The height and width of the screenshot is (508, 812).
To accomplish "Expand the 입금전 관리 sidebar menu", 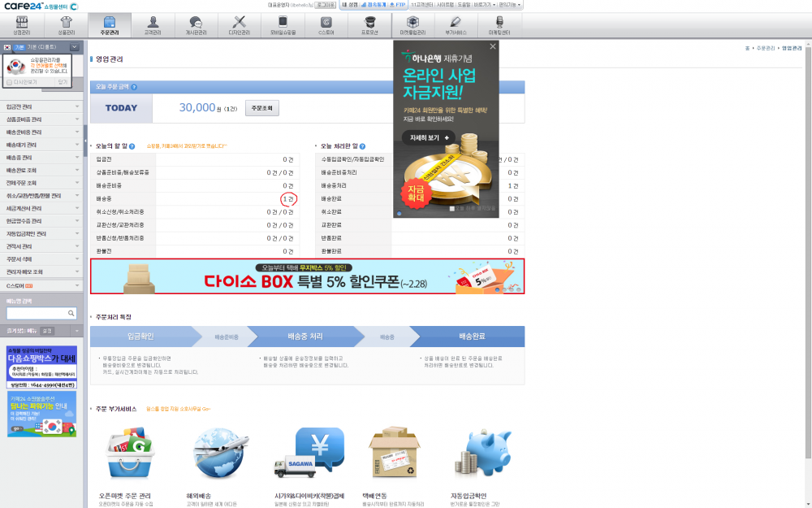I will pyautogui.click(x=41, y=106).
